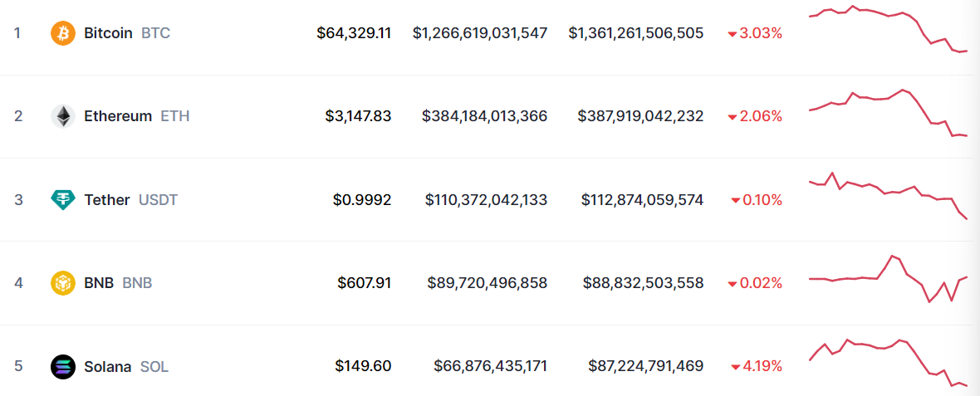Click Bitcoin's red down-arrow percentage indicator
This screenshot has height=396, width=980.
[755, 33]
